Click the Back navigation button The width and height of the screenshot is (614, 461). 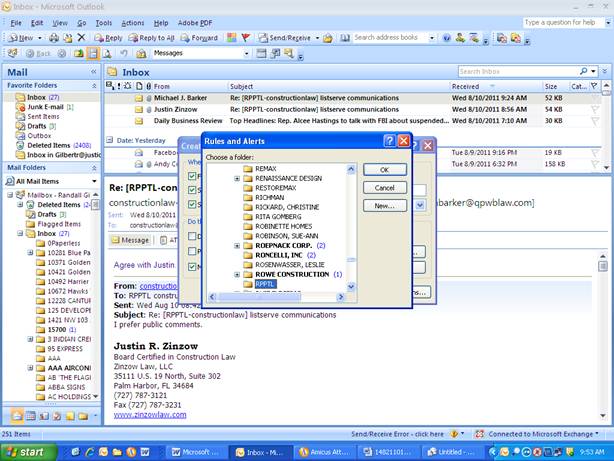39,54
